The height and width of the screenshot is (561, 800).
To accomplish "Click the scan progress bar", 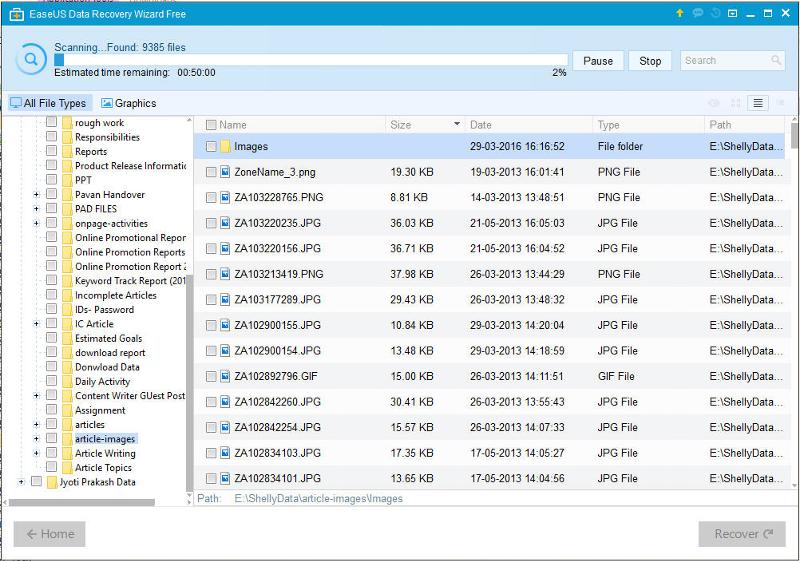I will tap(311, 60).
